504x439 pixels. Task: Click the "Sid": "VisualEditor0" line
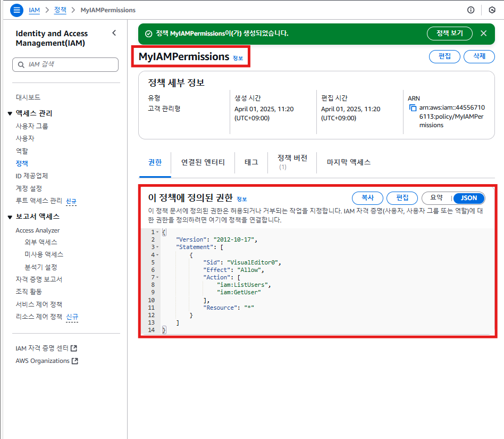(242, 262)
